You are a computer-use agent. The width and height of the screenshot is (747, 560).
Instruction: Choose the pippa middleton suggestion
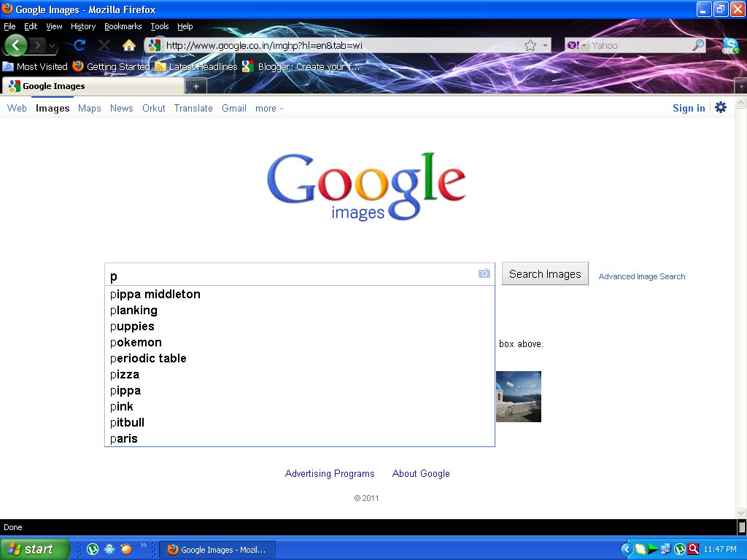300,295
